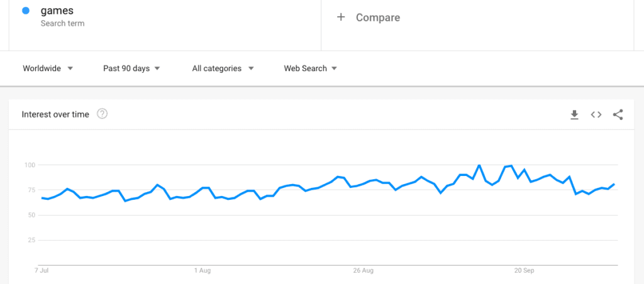
Task: Expand the All categories dropdown
Action: pos(223,68)
